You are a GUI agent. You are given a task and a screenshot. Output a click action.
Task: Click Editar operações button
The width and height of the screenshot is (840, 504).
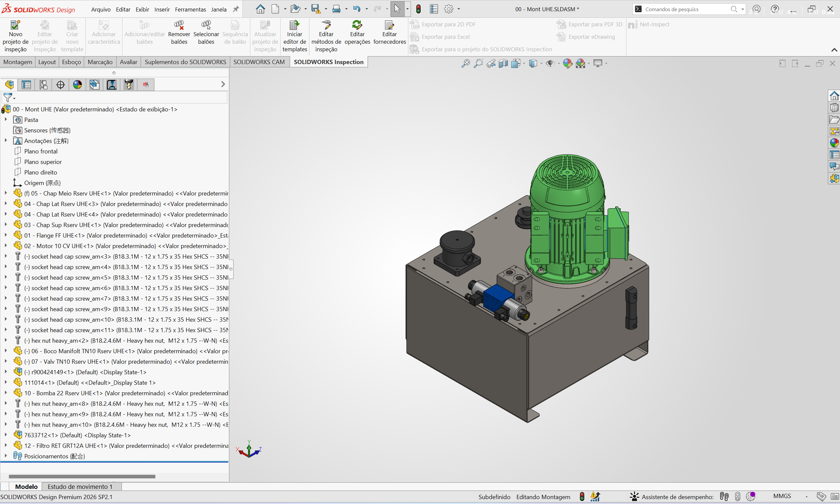tap(357, 33)
